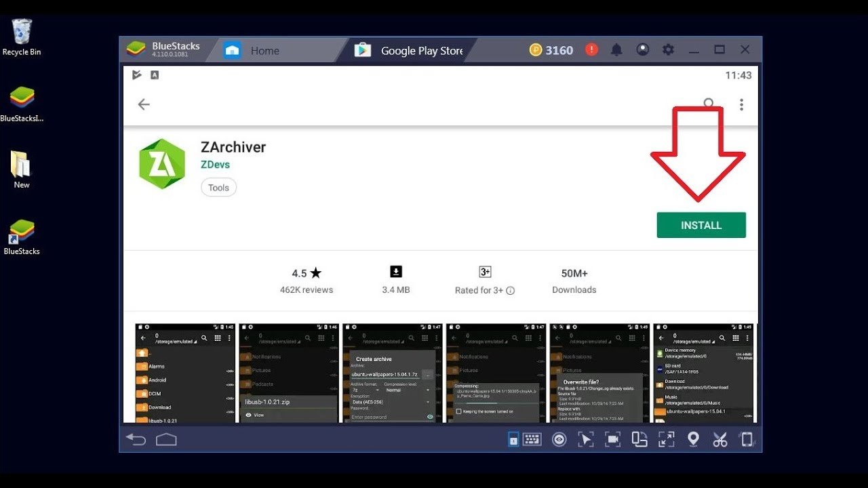Screen dimensions: 868x488
Task: Click the 462K reviews text
Action: tap(307, 290)
